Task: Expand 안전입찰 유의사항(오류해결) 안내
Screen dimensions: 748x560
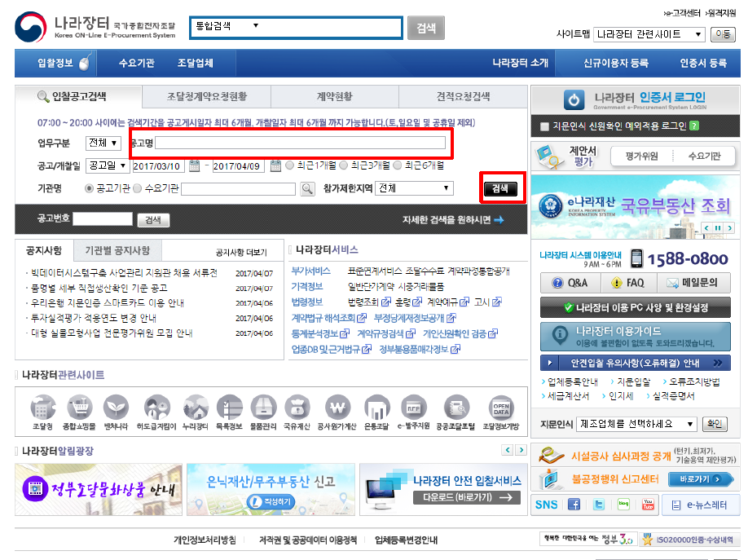Action: point(635,363)
